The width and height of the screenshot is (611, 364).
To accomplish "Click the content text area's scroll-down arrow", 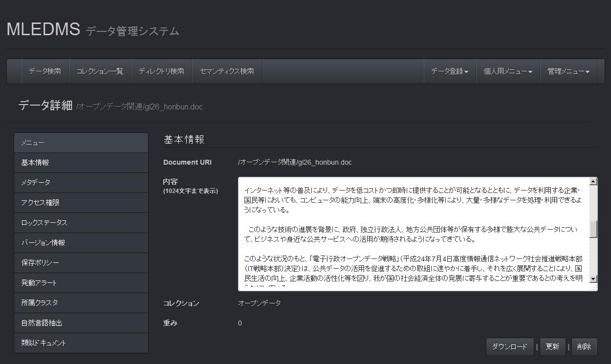I will [593, 279].
